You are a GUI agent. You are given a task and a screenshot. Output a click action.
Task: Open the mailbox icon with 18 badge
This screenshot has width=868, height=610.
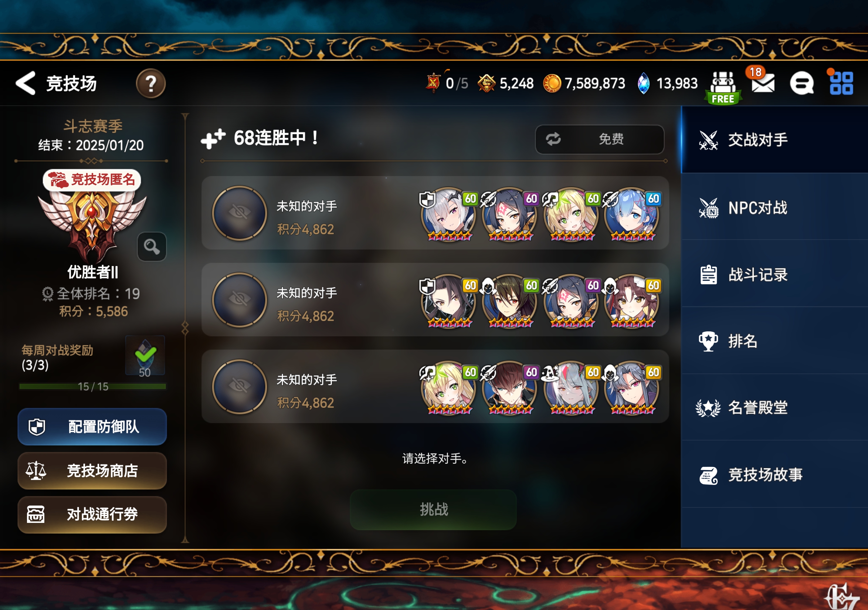762,81
